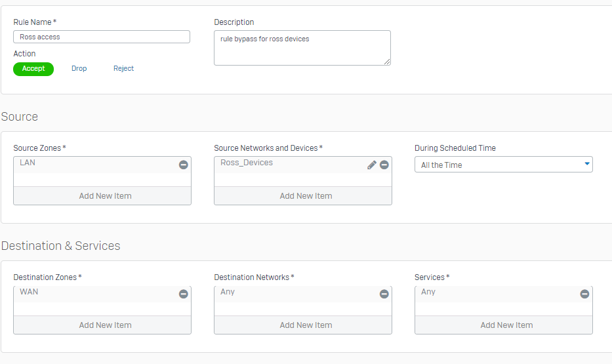Expand the schedule dropdown arrow
The height and width of the screenshot is (364, 612).
[586, 164]
